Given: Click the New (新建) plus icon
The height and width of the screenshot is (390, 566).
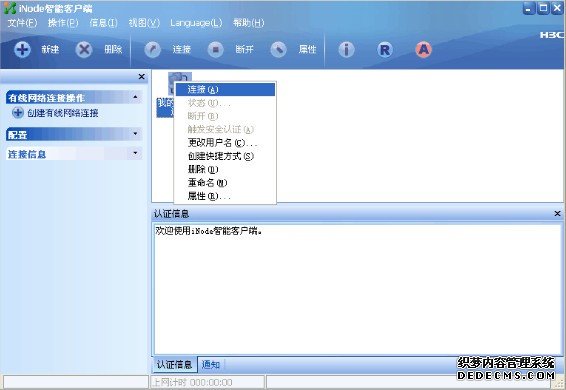Looking at the screenshot, I should click(x=22, y=49).
